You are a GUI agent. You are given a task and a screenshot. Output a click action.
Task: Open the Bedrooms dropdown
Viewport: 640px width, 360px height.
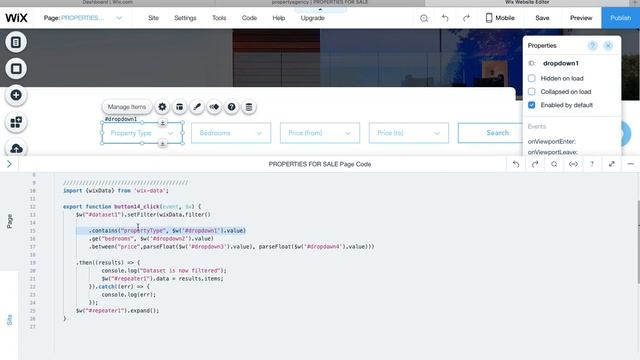tap(231, 133)
